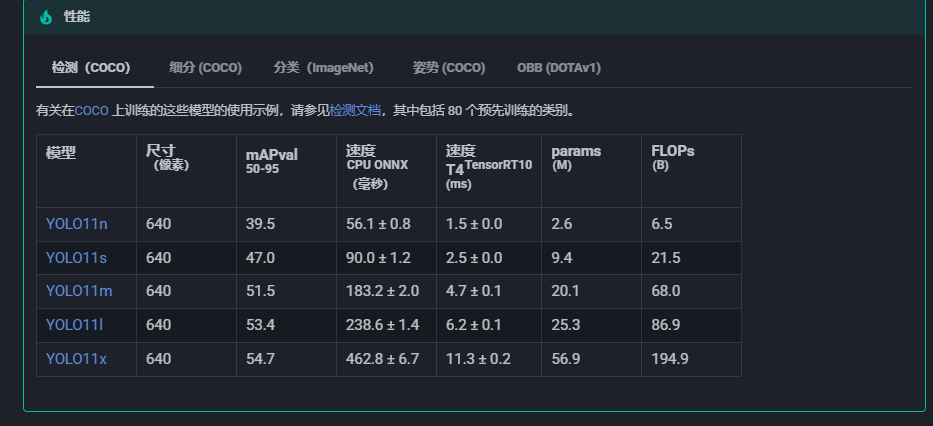This screenshot has height=426, width=933.
Task: Follow the COCO link in the description
Action: coord(92,111)
